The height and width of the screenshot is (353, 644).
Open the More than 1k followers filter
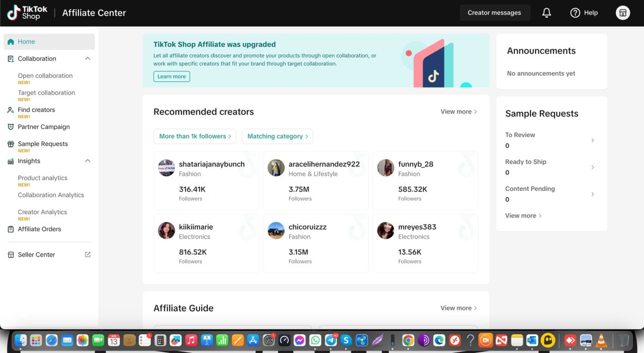pyautogui.click(x=195, y=136)
